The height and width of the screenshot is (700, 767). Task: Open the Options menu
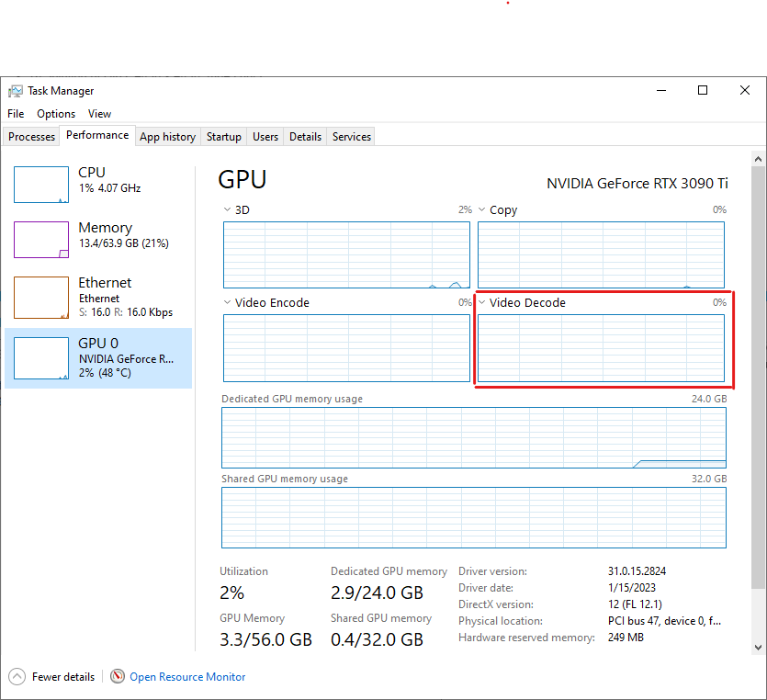pyautogui.click(x=56, y=114)
